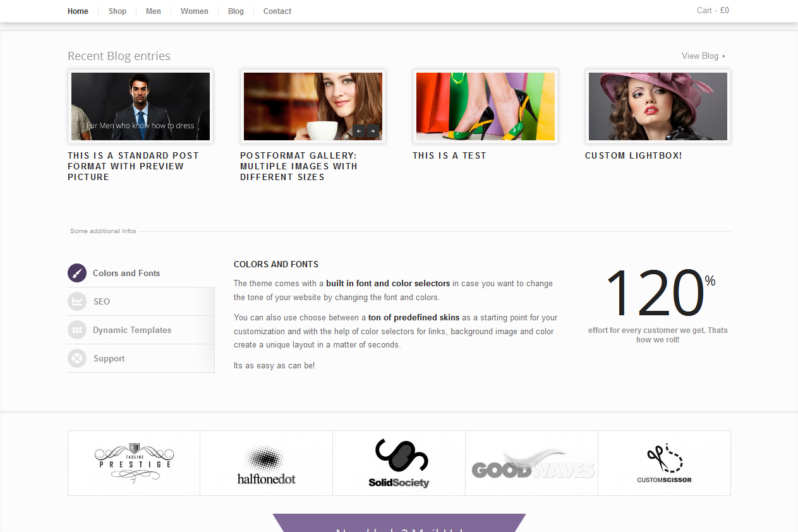Open the Contact page from navigation

(277, 11)
